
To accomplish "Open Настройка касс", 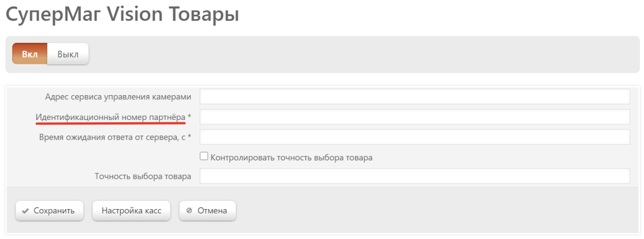I will coord(131,211).
